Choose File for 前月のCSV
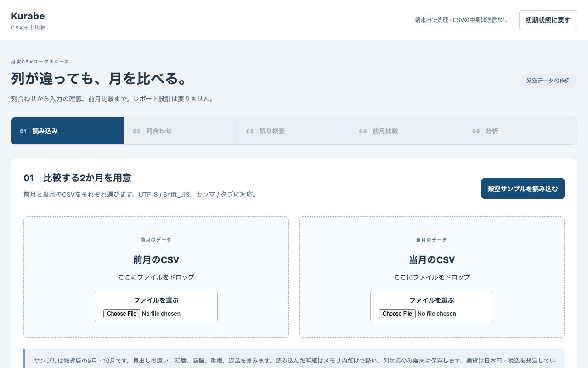Viewport: 588px width, 368px height. tap(122, 314)
